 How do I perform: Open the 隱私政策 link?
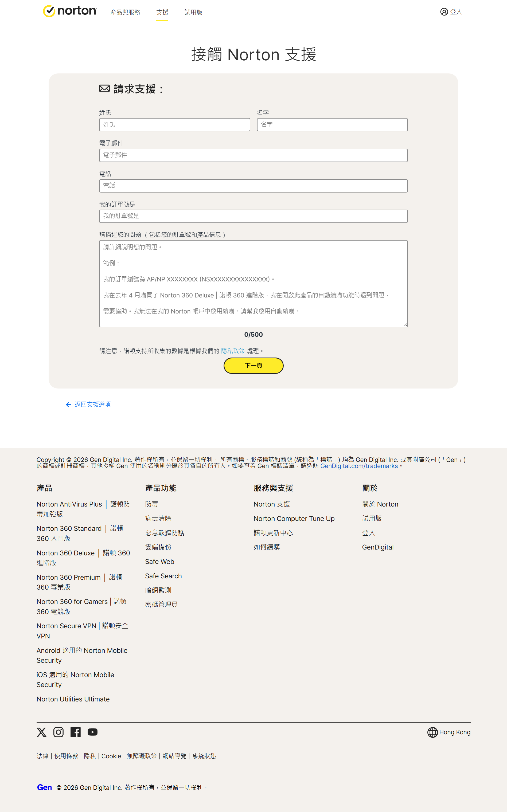pos(233,351)
